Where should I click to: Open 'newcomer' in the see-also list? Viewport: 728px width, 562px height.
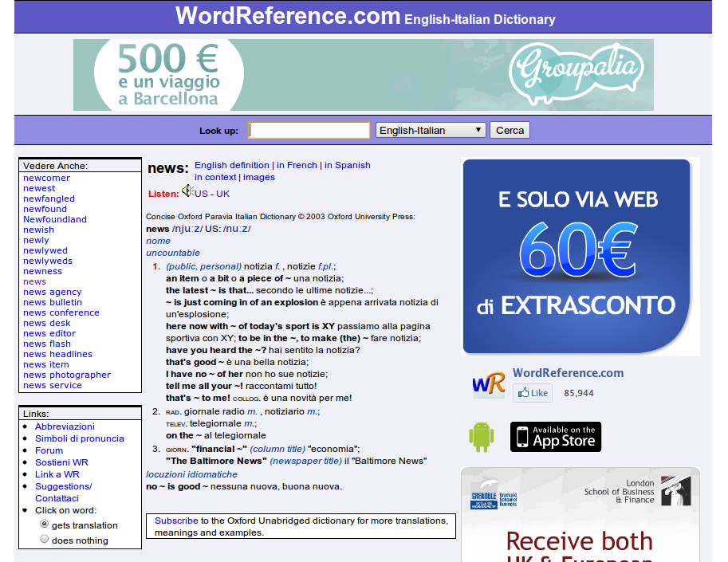[x=46, y=179]
